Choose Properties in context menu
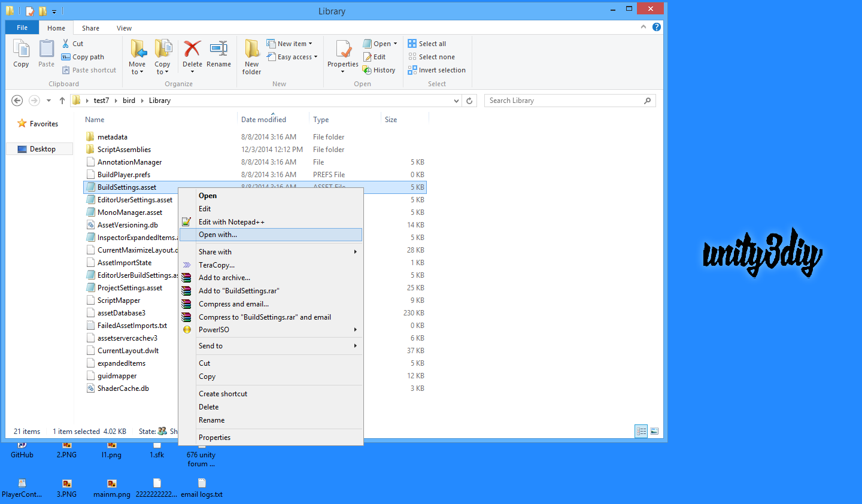The width and height of the screenshot is (862, 504). click(x=272, y=438)
